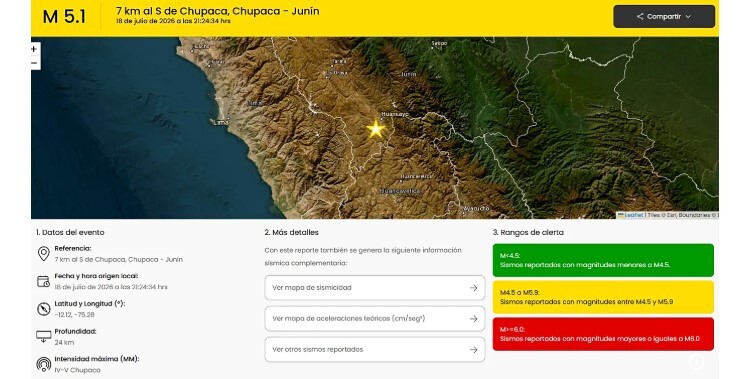The width and height of the screenshot is (753, 379).
Task: Click the round info icon on red range
Action: (696, 361)
